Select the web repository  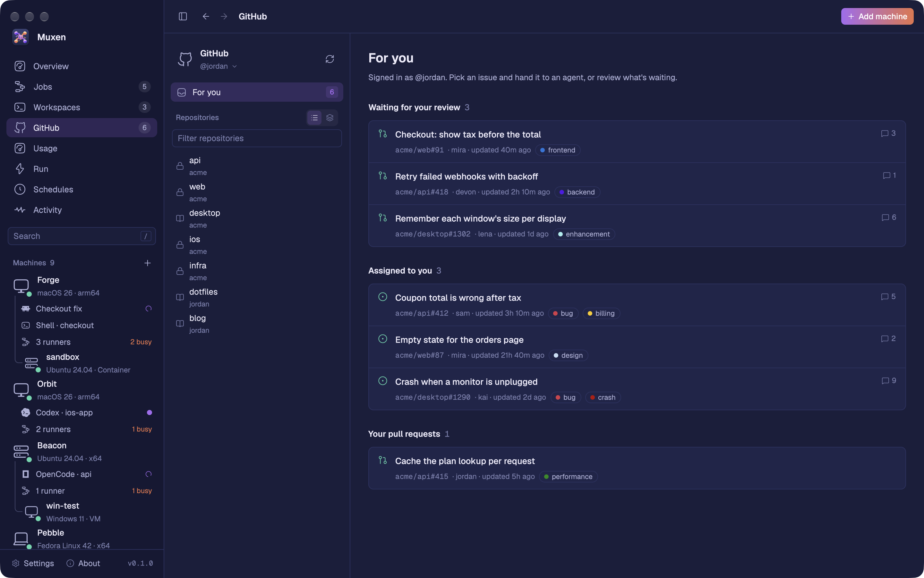pyautogui.click(x=257, y=192)
